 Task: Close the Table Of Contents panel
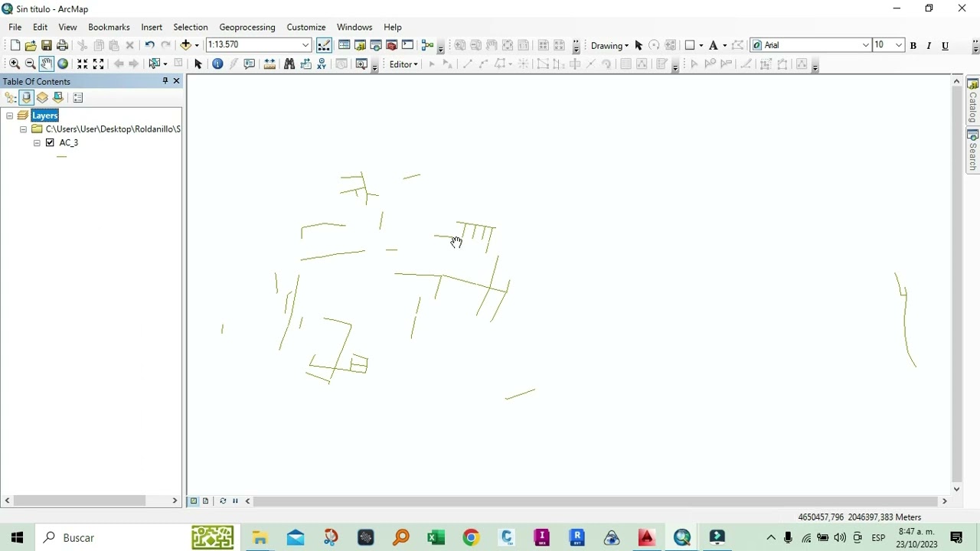click(x=176, y=81)
